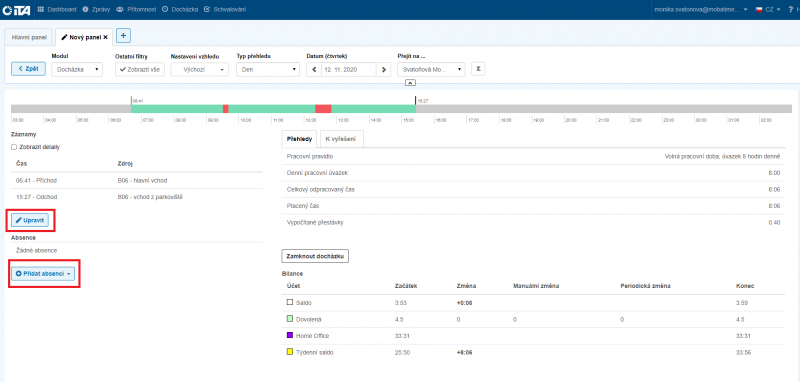Click Denní pracovní úvazek row

pyautogui.click(x=534, y=173)
